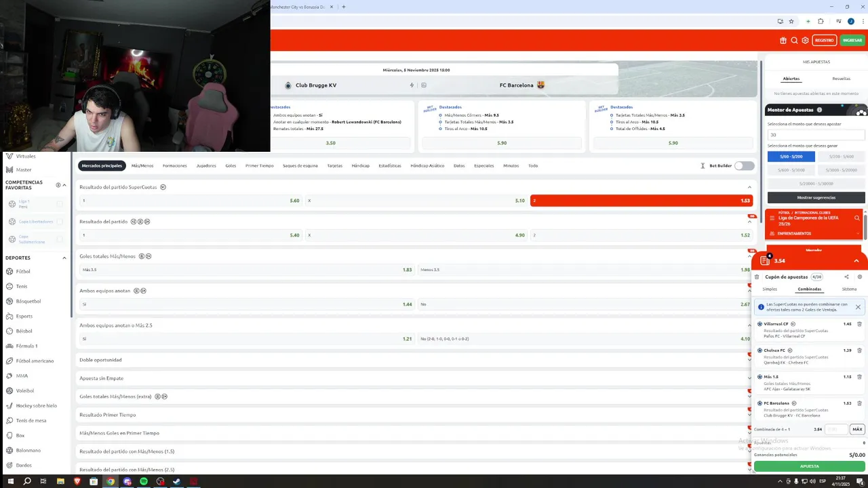Click Mentor de Apuestas info icon

coord(819,110)
